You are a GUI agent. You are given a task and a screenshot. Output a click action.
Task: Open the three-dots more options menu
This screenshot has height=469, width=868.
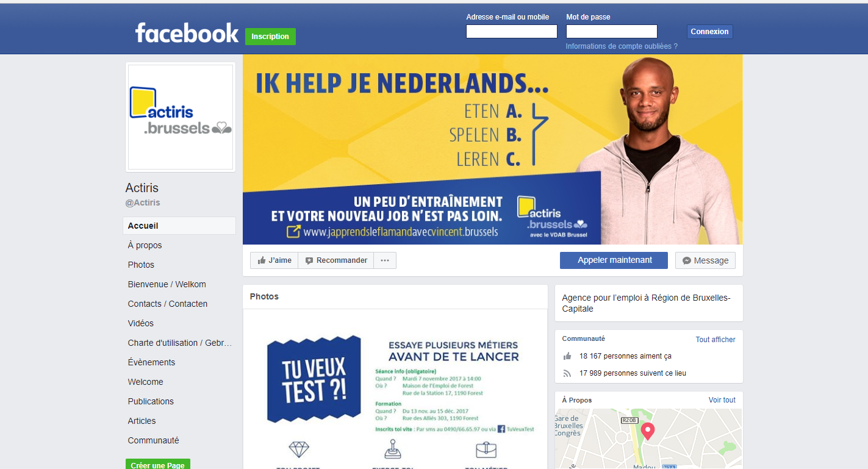385,260
